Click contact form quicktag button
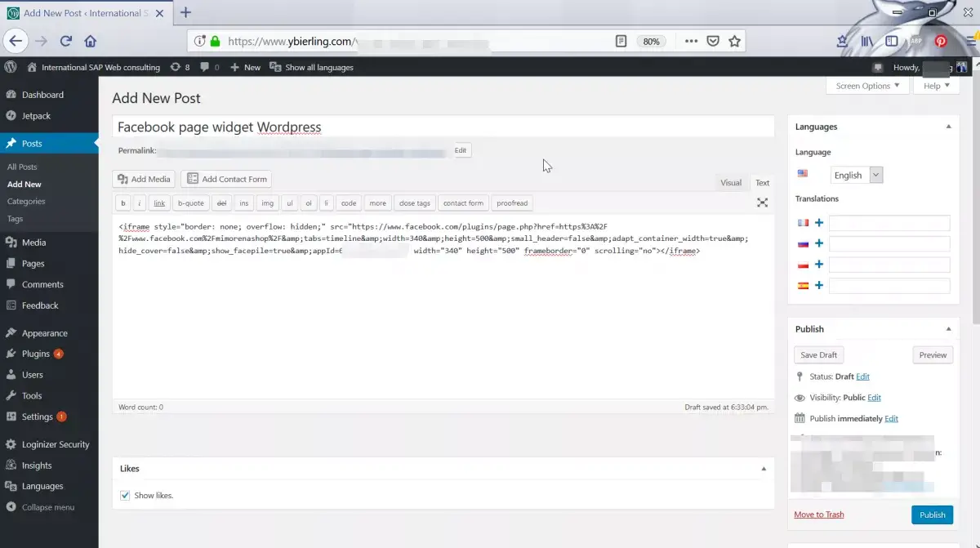The width and height of the screenshot is (980, 548). [x=463, y=203]
